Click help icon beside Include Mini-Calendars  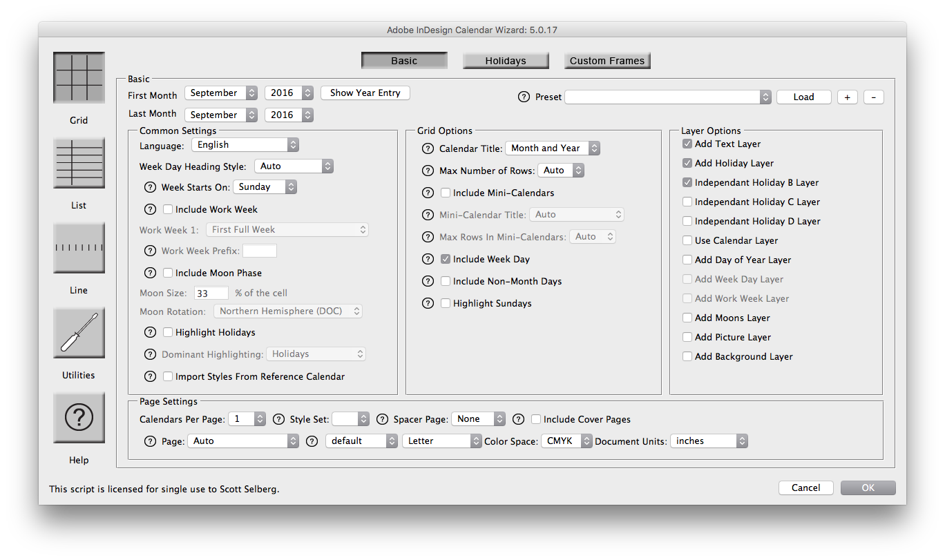[x=428, y=193]
